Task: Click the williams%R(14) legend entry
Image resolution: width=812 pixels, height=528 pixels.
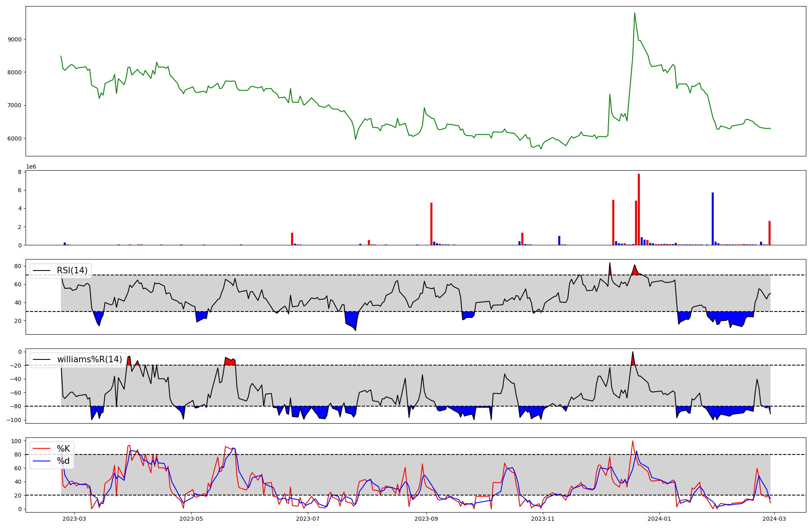Action: (78, 359)
